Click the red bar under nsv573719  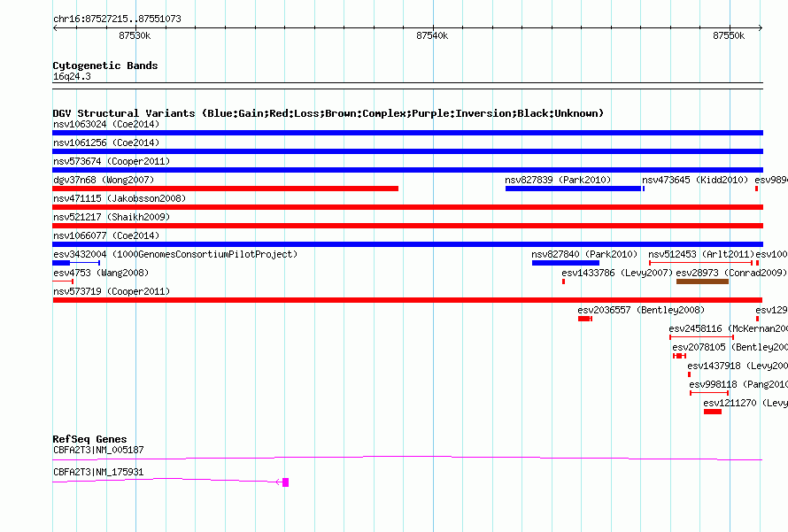point(407,300)
